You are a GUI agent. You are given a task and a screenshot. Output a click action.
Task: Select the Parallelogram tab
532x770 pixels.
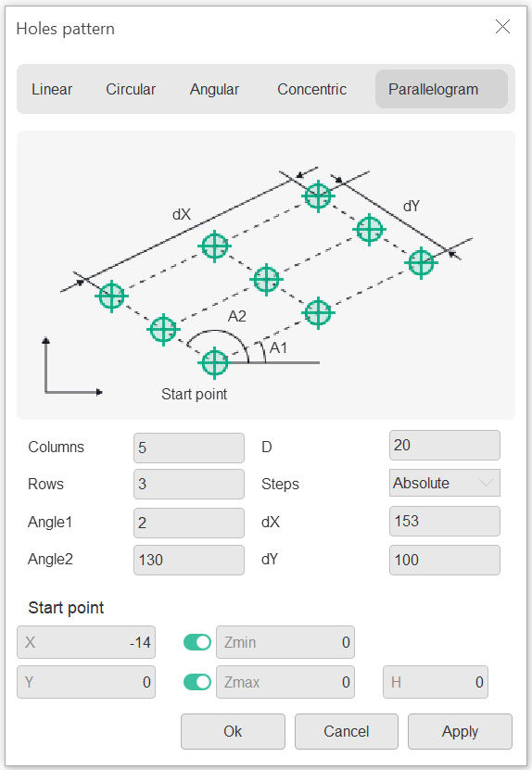coord(441,89)
